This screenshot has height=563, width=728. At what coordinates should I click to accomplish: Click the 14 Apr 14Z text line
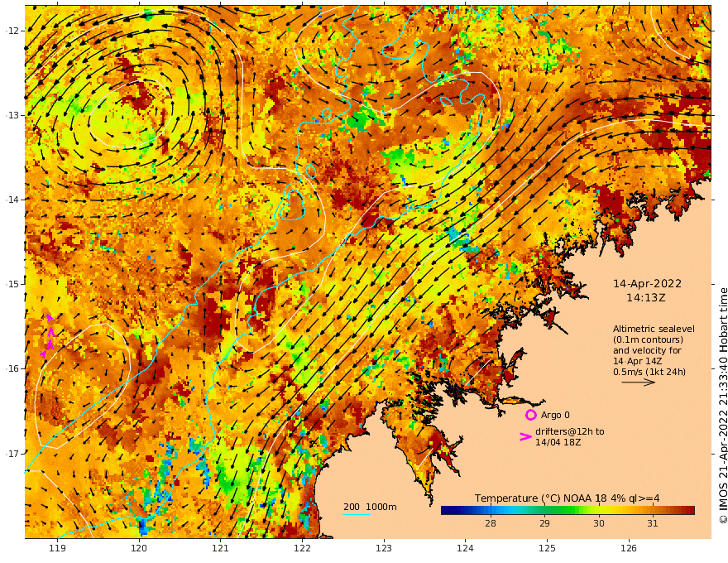click(x=638, y=362)
